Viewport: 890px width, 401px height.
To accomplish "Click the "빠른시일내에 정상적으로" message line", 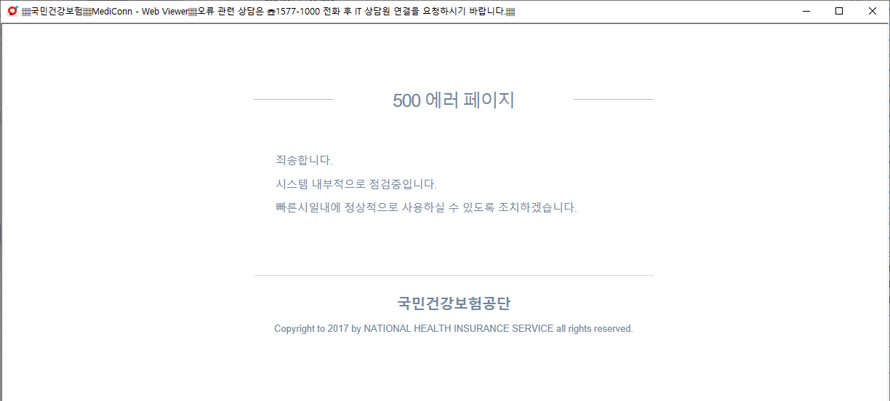I will pyautogui.click(x=426, y=208).
